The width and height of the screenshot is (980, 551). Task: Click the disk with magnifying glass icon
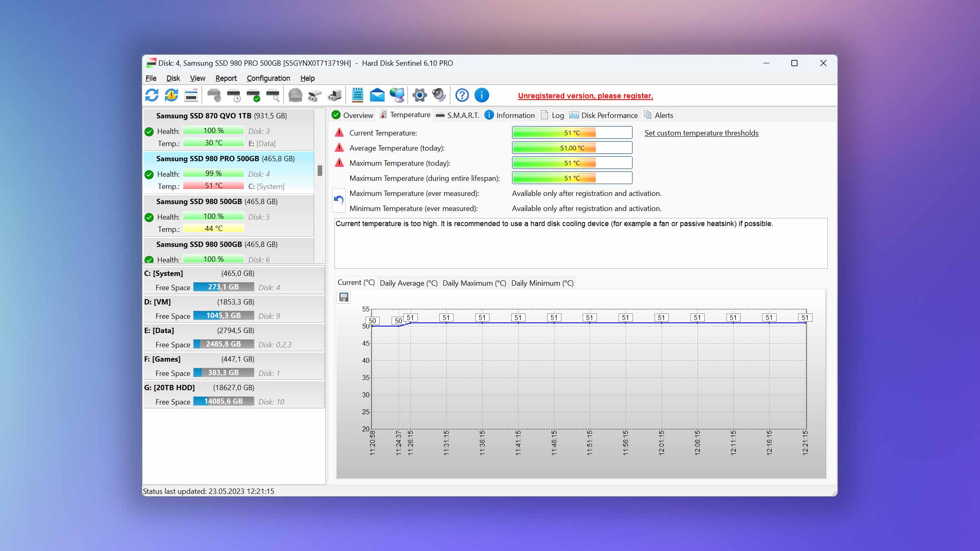(x=273, y=96)
